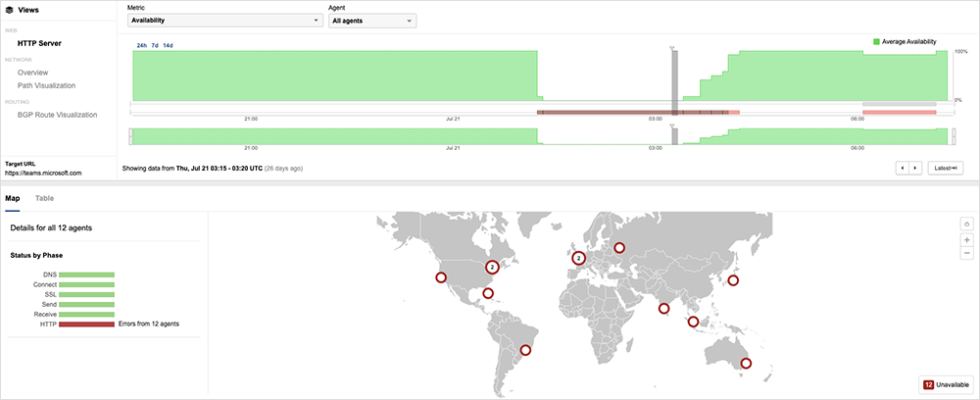This screenshot has height=400, width=980.
Task: Select the Japan agent marker
Action: (x=732, y=281)
